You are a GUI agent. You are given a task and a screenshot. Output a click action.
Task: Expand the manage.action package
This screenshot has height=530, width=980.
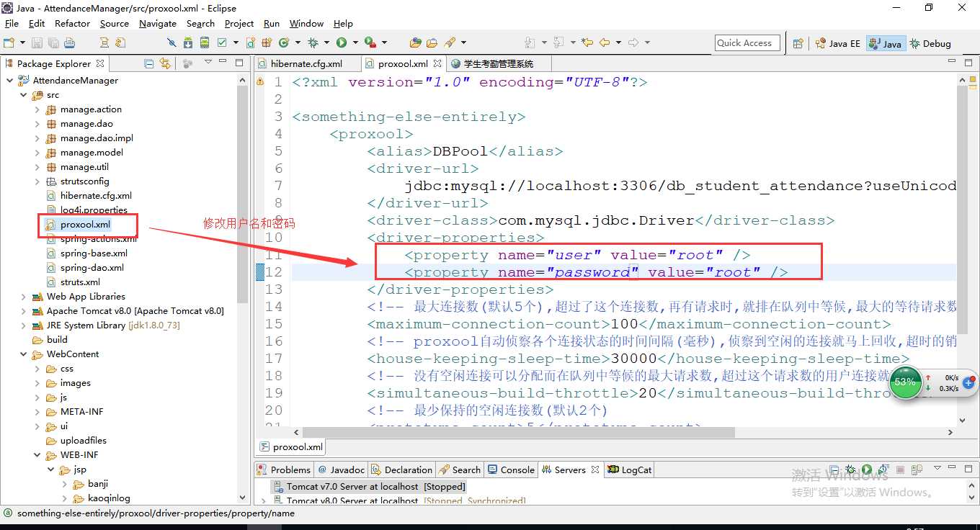coord(37,109)
